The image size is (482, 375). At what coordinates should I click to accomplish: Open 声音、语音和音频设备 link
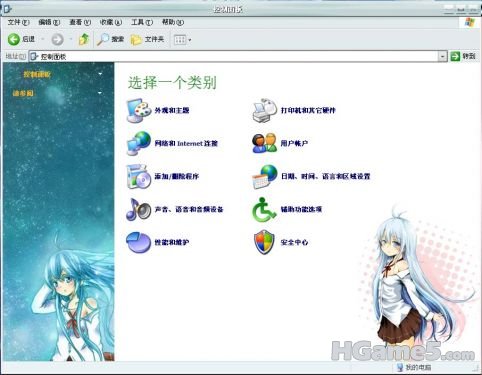click(x=189, y=209)
